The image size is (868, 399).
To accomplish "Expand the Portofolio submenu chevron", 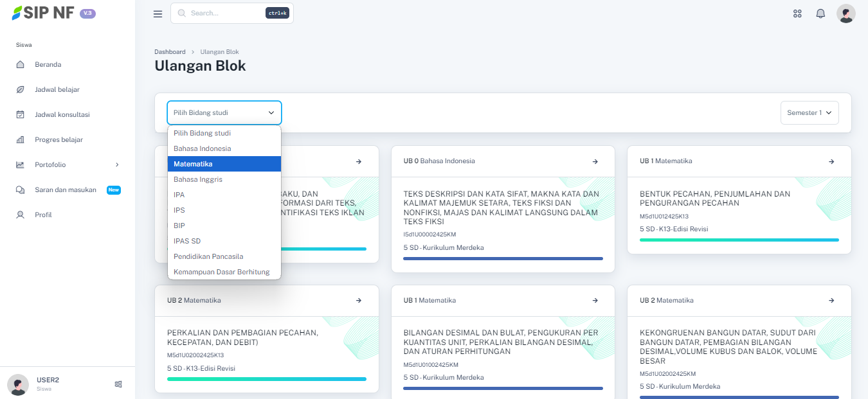I will [x=117, y=164].
